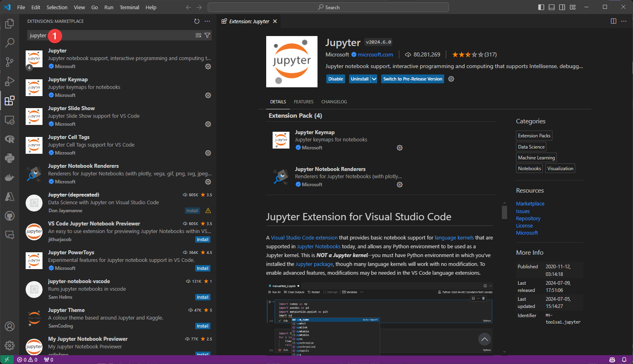Select Jupyter (deprecated) extension in list
Image resolution: width=633 pixels, height=364 pixels.
(118, 203)
